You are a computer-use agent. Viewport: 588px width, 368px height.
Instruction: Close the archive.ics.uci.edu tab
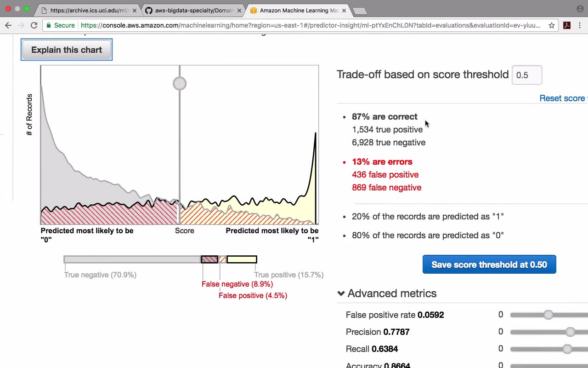click(x=135, y=10)
